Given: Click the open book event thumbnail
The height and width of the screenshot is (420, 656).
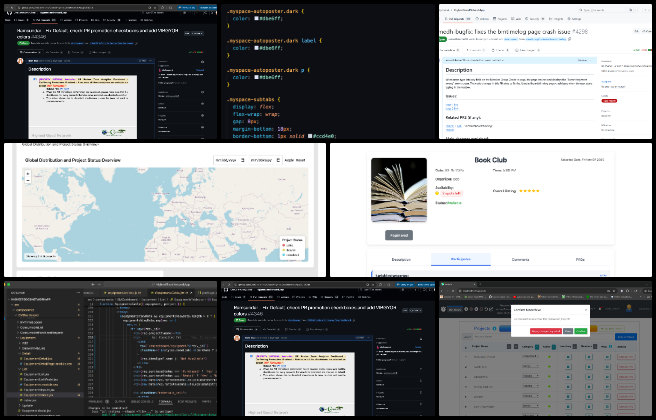Looking at the screenshot, I should point(399,190).
